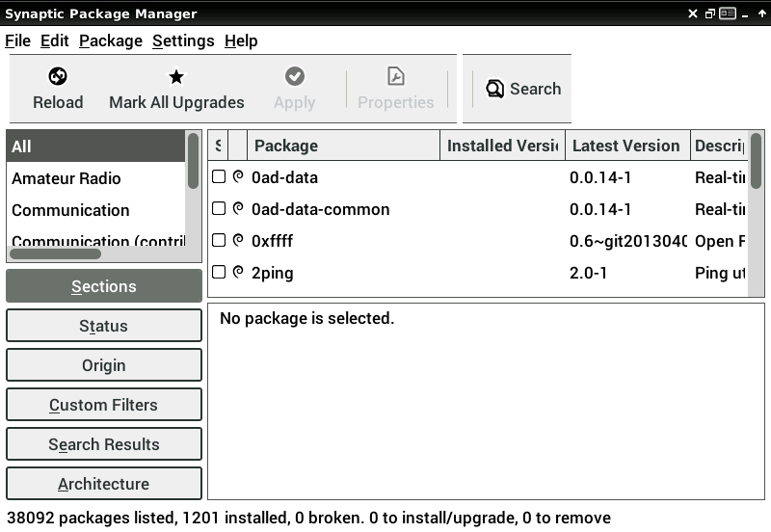Click the Debian swirl icon beside 0xffff

[x=238, y=240]
